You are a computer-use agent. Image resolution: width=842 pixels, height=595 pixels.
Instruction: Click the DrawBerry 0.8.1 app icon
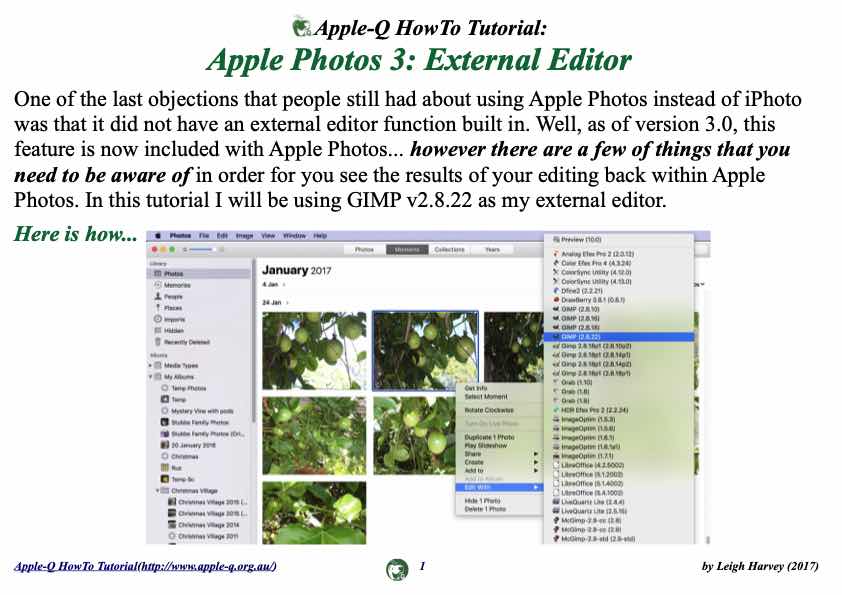tap(556, 300)
